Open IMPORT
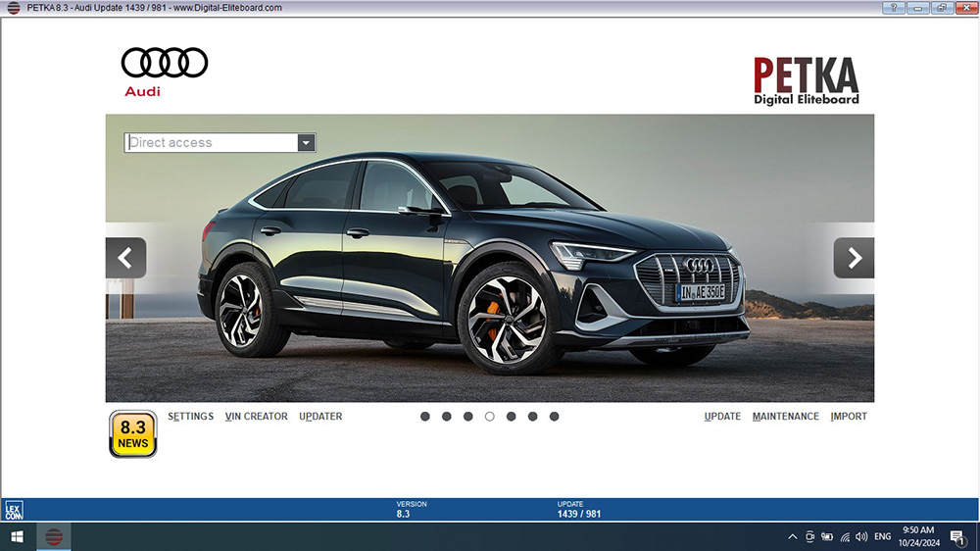Viewport: 980px width, 551px height. 849,417
